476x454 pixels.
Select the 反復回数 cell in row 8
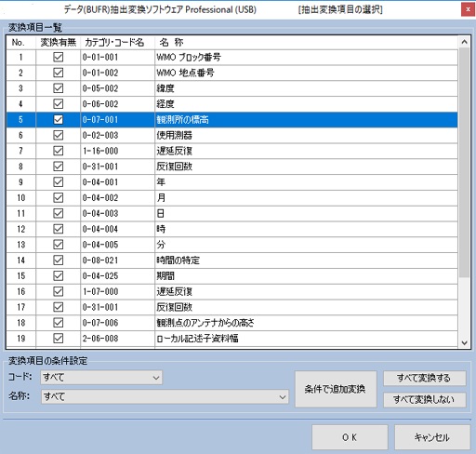coord(306,167)
